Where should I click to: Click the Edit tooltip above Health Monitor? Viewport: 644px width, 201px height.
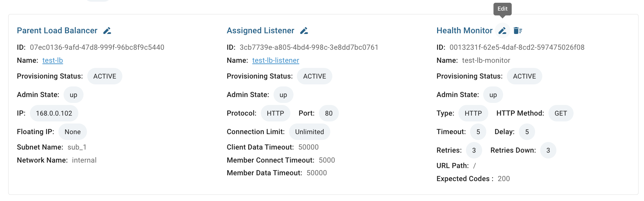502,9
